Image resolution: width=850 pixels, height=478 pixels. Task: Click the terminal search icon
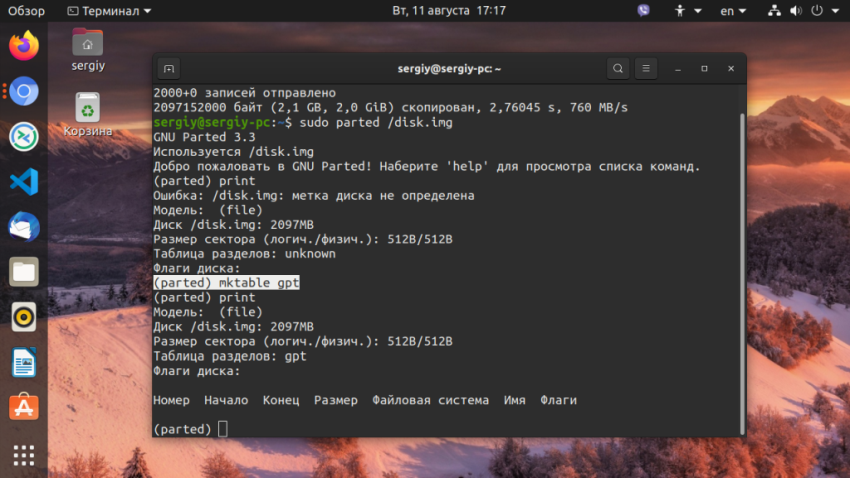point(618,69)
